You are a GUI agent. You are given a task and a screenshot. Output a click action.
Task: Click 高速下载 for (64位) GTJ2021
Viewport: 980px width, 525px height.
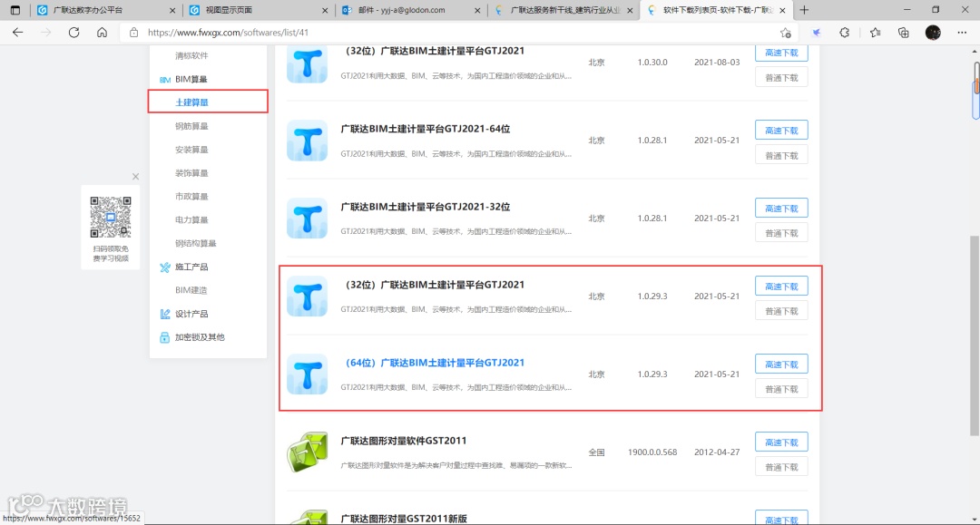pyautogui.click(x=781, y=364)
